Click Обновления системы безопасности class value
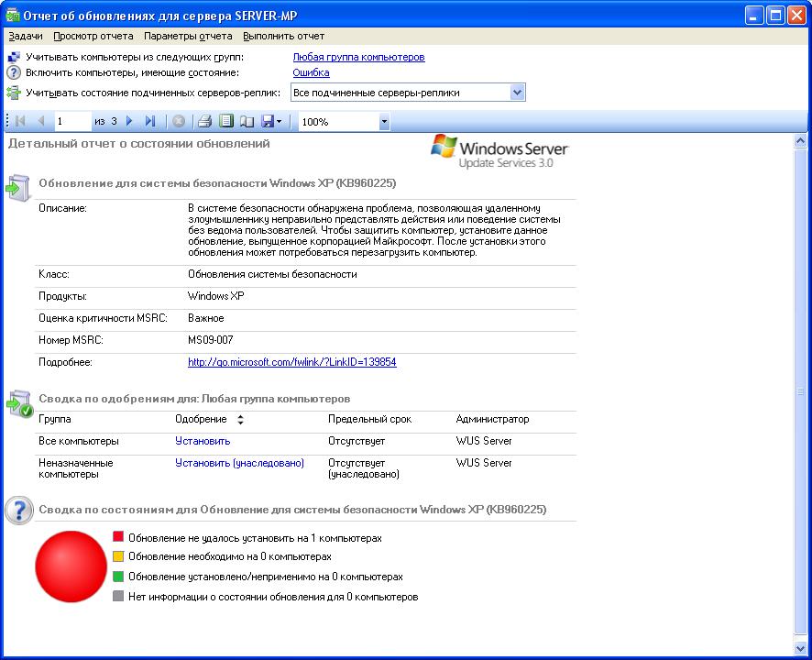812x660 pixels. (272, 275)
